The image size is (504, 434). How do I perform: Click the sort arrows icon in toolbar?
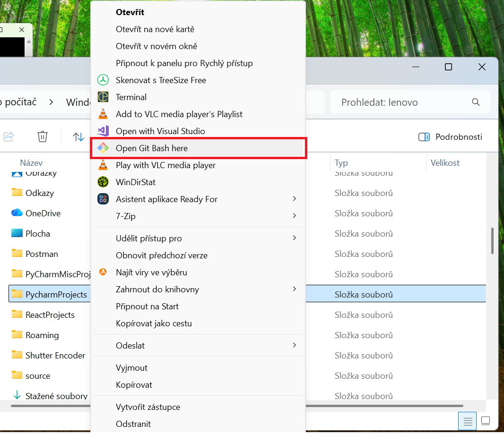pyautogui.click(x=78, y=137)
